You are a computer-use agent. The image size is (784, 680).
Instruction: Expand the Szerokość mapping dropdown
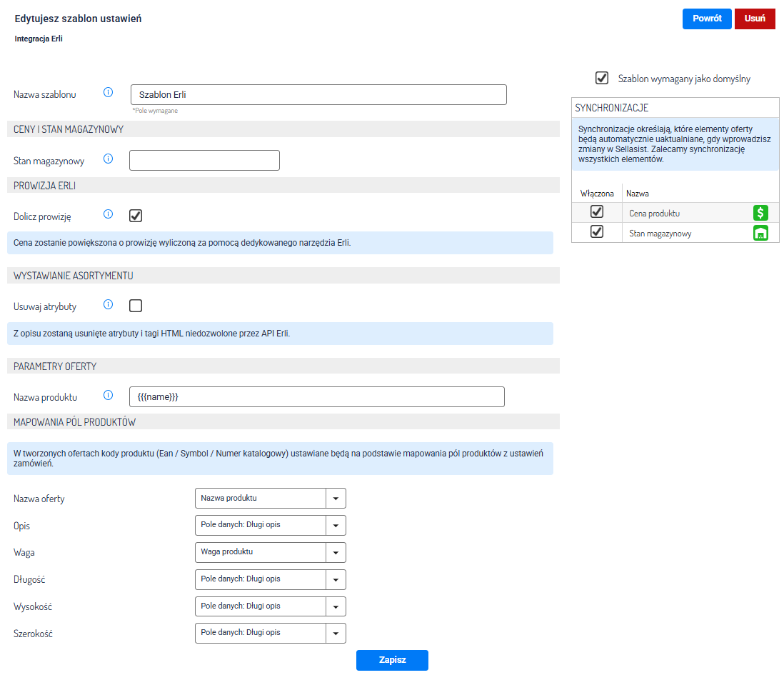(270, 633)
